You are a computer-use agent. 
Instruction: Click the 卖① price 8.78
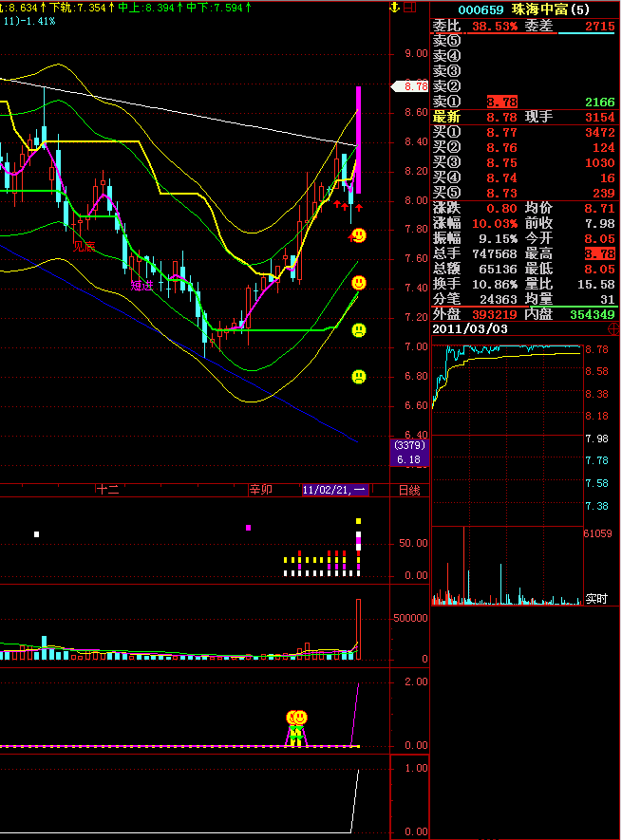point(502,102)
